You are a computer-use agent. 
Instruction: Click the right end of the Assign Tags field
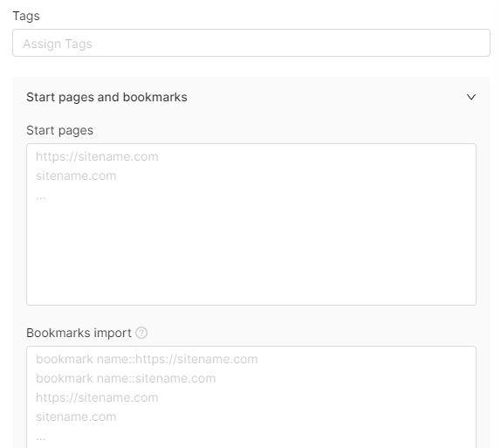click(x=463, y=43)
